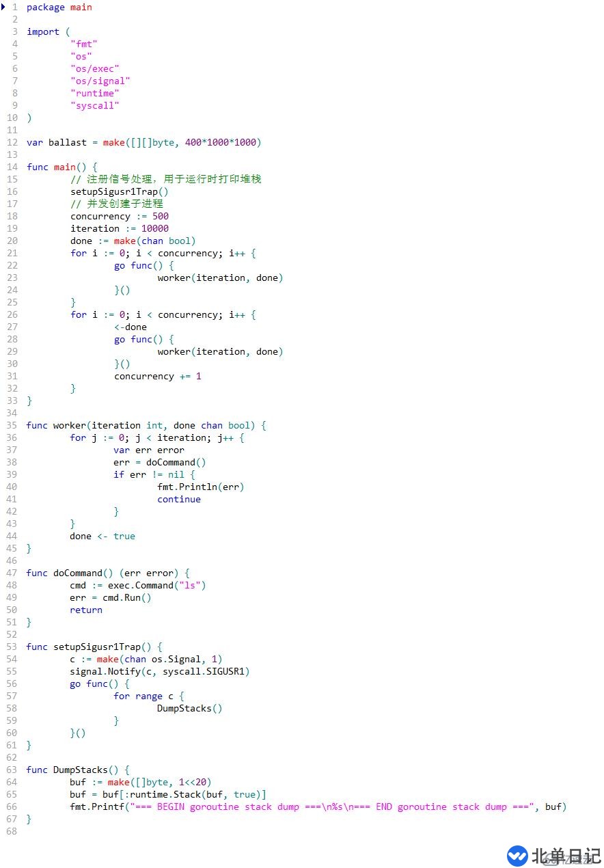
Task: Click the "os/signal" import string
Action: [x=100, y=81]
